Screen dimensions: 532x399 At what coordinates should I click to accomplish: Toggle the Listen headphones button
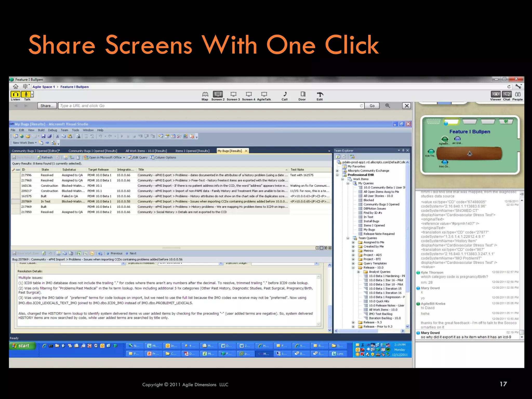pos(16,94)
